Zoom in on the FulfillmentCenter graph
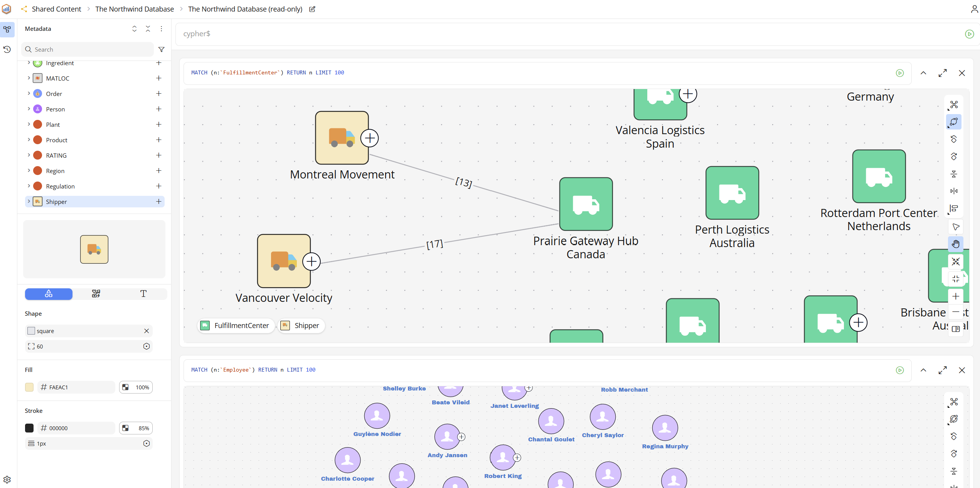Screen dimensions: 980x488 pyautogui.click(x=955, y=296)
